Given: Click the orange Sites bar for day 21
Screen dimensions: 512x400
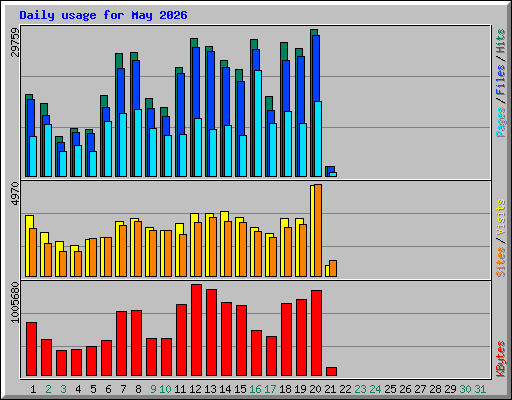Looking at the screenshot, I should tap(333, 268).
